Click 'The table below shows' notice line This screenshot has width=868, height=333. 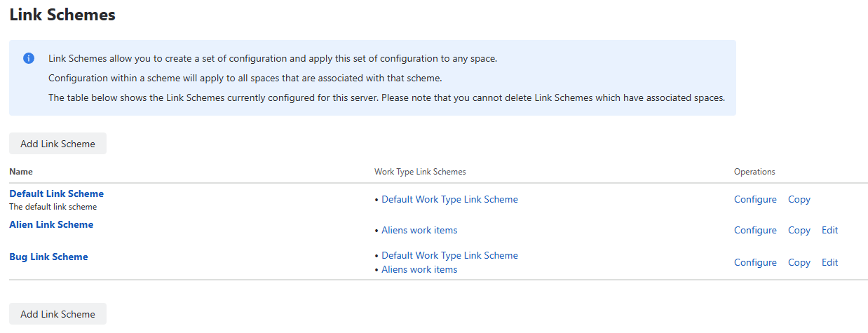pyautogui.click(x=386, y=97)
